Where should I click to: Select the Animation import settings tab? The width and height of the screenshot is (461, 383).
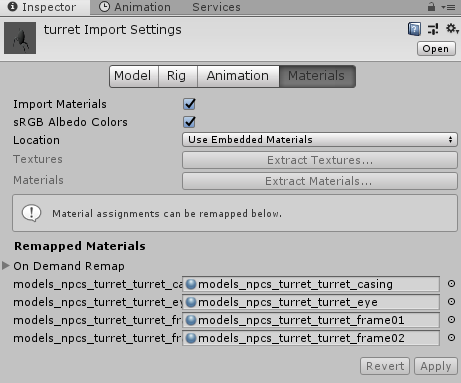point(238,76)
